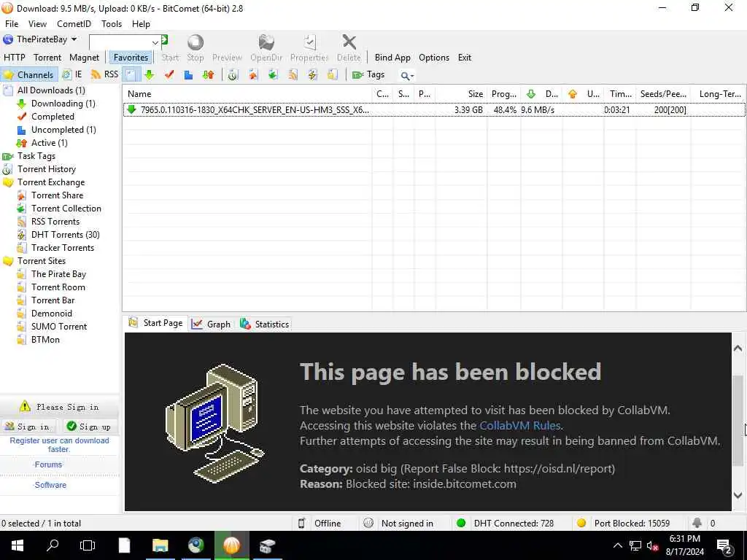Open DHT Torrents lightning toolbar icon
The image size is (747, 560).
coord(312,75)
